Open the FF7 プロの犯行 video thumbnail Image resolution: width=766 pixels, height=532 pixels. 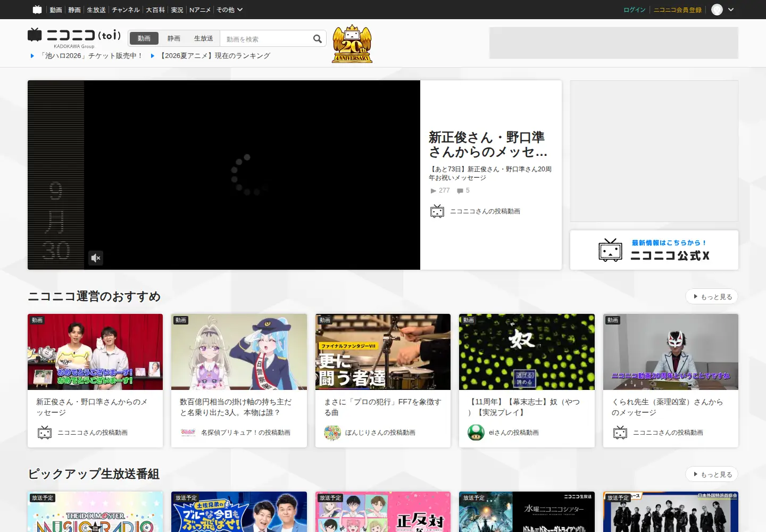tap(383, 352)
